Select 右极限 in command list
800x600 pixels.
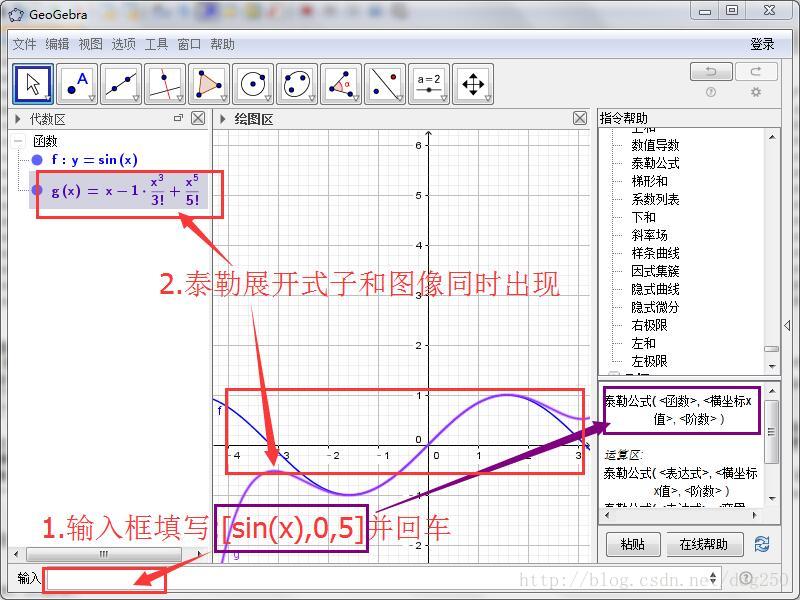649,325
